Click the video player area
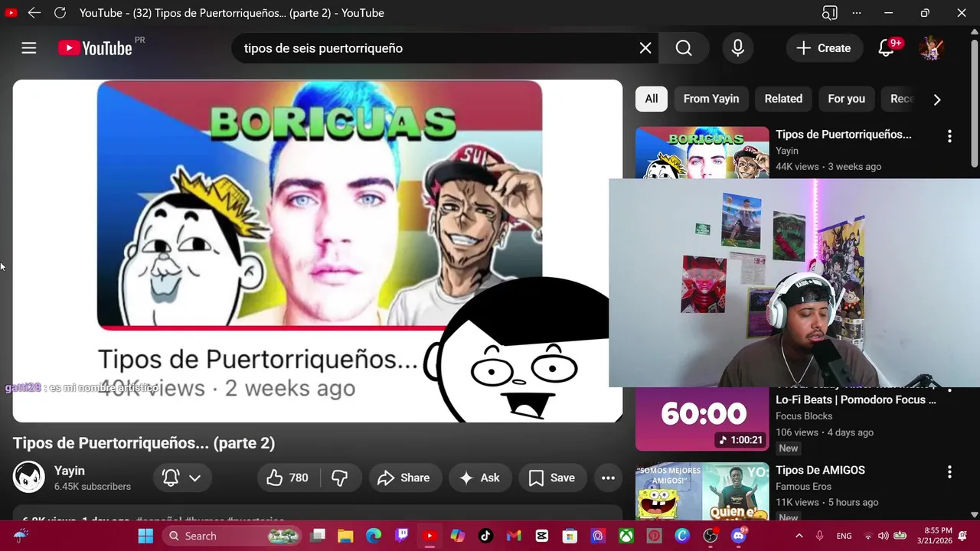The image size is (980, 551). coord(318,251)
